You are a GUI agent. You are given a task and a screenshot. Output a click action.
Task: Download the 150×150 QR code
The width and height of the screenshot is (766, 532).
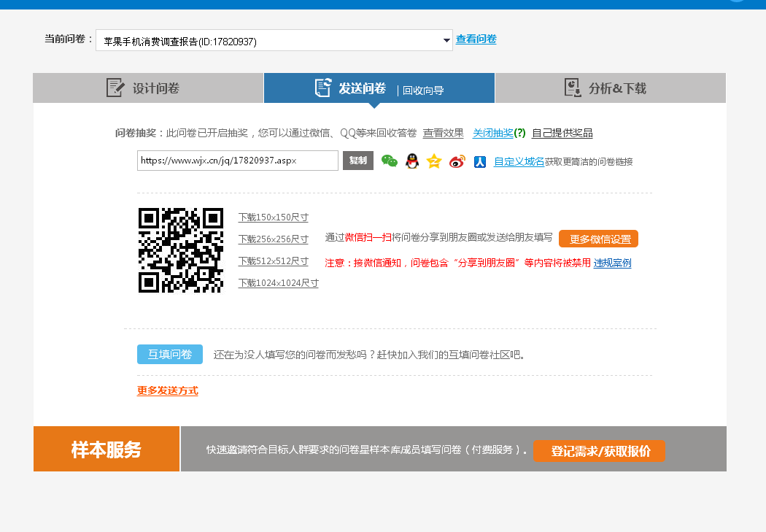273,217
